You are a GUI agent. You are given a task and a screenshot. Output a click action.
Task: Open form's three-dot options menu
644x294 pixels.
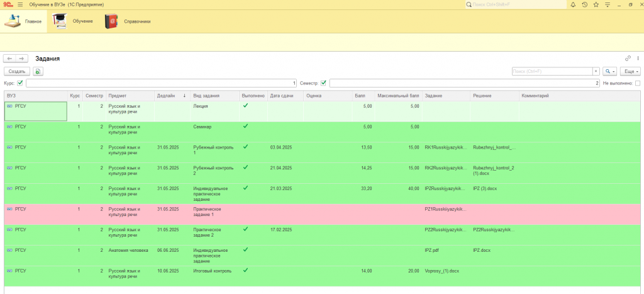click(x=638, y=59)
